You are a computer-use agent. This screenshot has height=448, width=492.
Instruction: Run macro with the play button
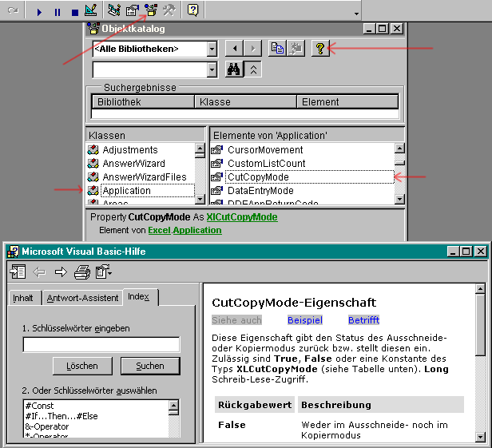point(39,12)
